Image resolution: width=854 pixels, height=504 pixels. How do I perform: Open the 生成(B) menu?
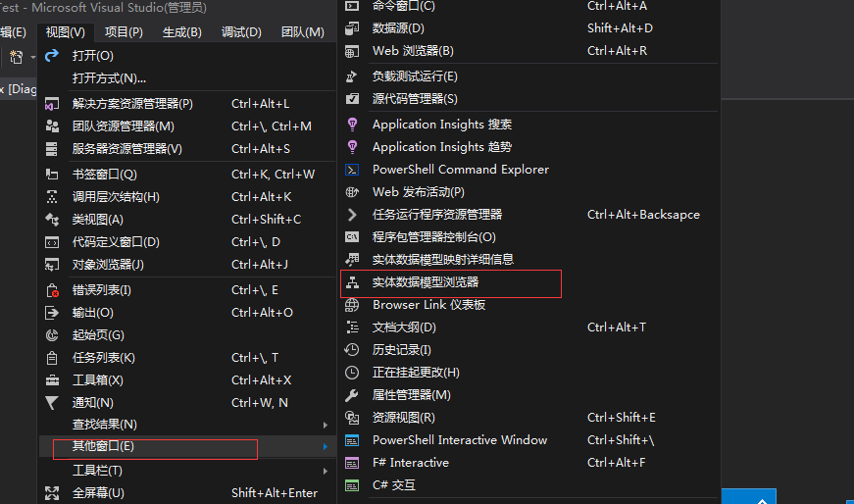tap(182, 32)
